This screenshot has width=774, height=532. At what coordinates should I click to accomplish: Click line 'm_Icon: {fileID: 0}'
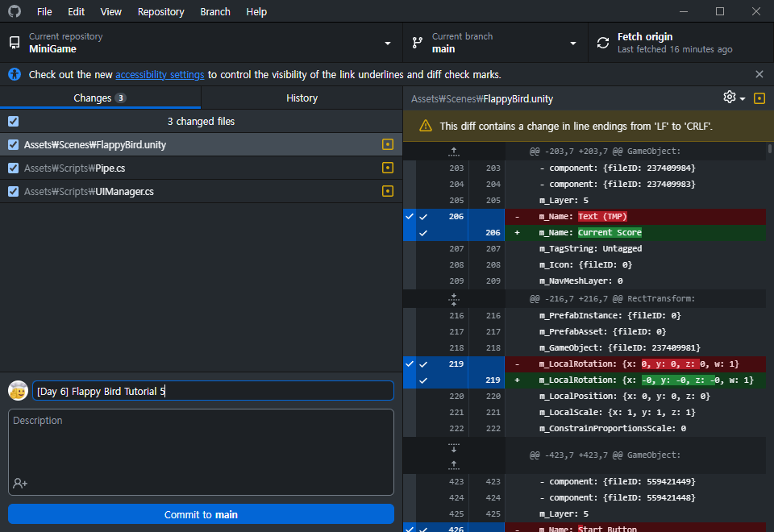tap(585, 265)
